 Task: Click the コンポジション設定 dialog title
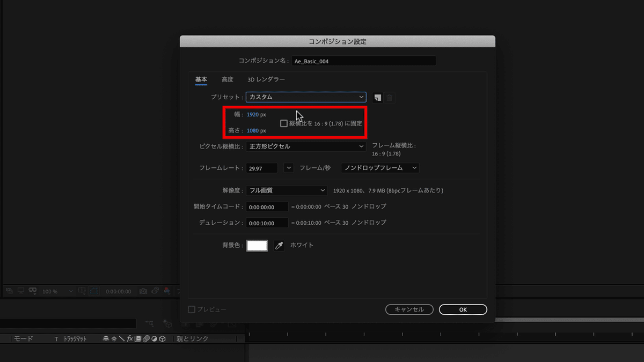pos(338,41)
